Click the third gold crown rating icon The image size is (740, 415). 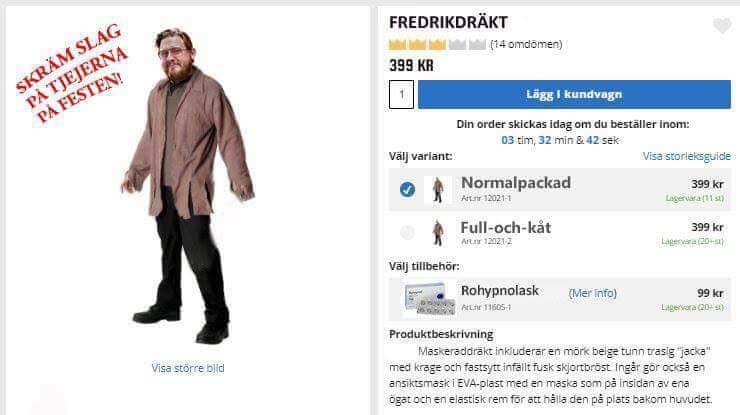(437, 44)
